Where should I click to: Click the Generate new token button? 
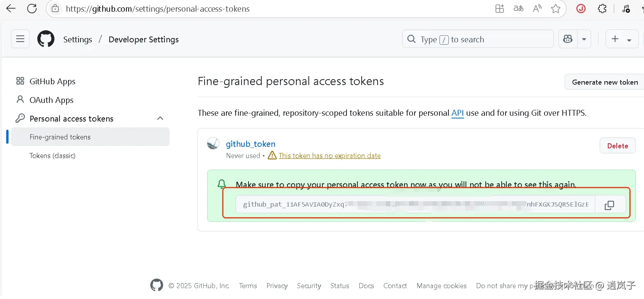tap(604, 82)
